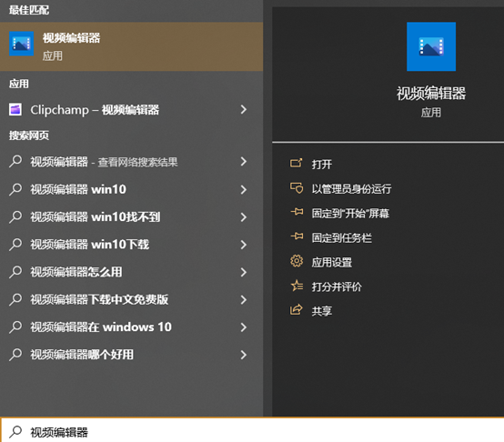The width and height of the screenshot is (504, 442).
Task: Select 视频编辑器下载中文免费版 suggestion
Action: point(132,299)
